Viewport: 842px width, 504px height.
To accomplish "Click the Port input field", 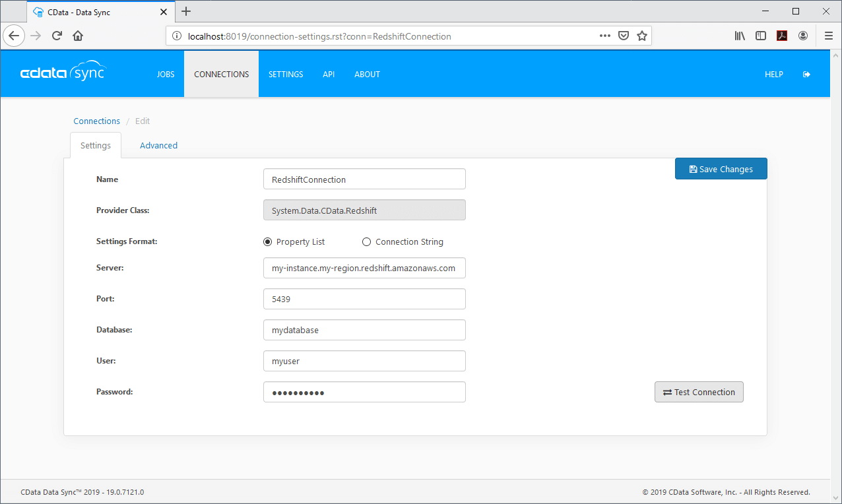I will coord(364,299).
